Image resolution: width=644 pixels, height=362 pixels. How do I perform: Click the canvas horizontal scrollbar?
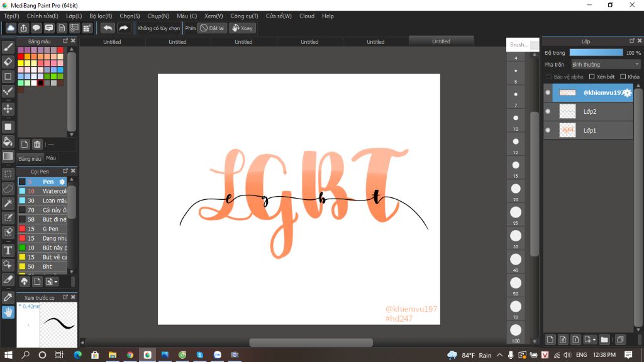(311, 343)
